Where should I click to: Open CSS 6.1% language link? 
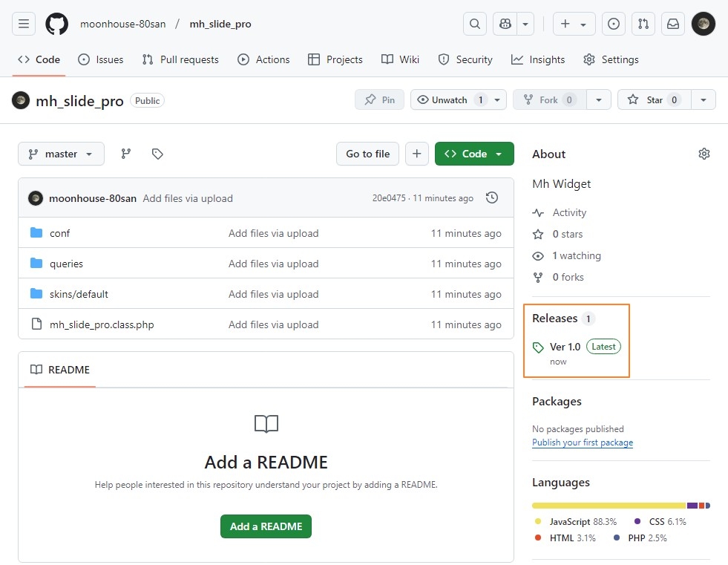point(660,522)
